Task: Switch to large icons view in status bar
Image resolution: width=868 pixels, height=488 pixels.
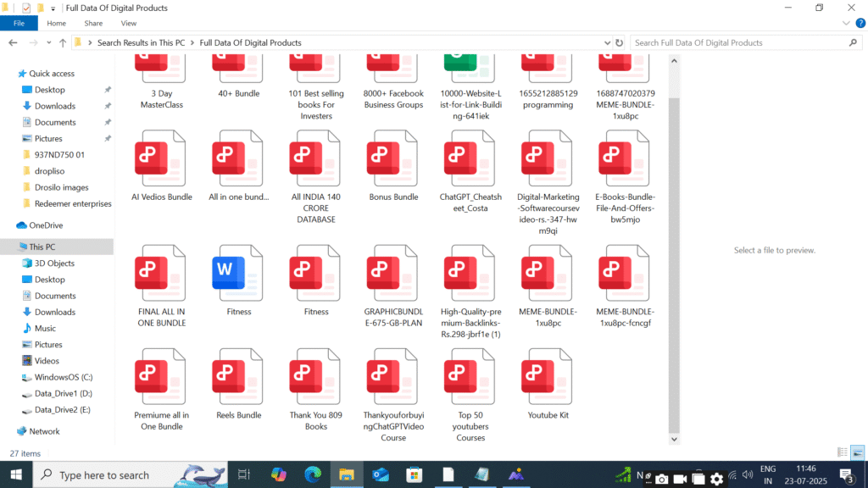Action: [x=856, y=452]
